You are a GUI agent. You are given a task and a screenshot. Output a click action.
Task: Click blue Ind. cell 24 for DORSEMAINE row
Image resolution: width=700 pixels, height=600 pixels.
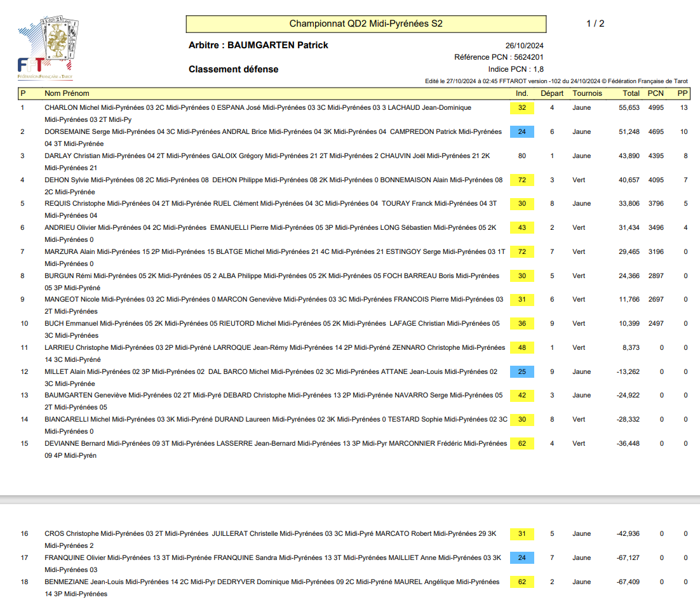tap(522, 131)
